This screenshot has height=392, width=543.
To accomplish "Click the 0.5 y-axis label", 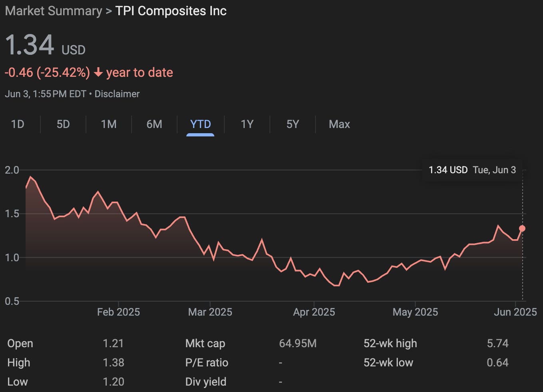I will [x=12, y=301].
